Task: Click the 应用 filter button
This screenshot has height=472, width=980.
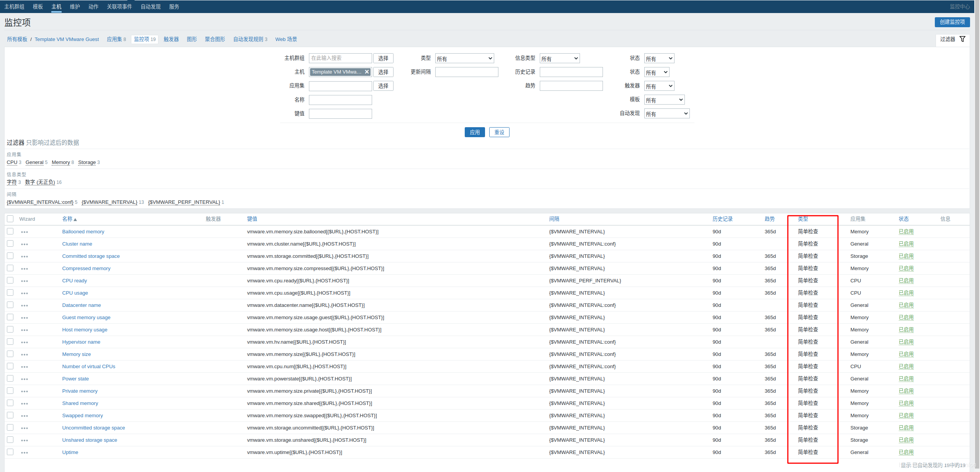Action: [475, 132]
